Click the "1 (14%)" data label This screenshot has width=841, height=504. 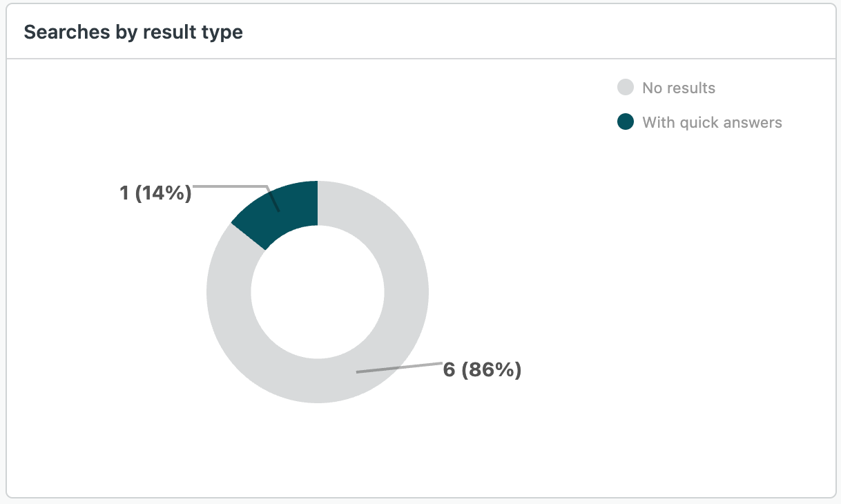[155, 193]
